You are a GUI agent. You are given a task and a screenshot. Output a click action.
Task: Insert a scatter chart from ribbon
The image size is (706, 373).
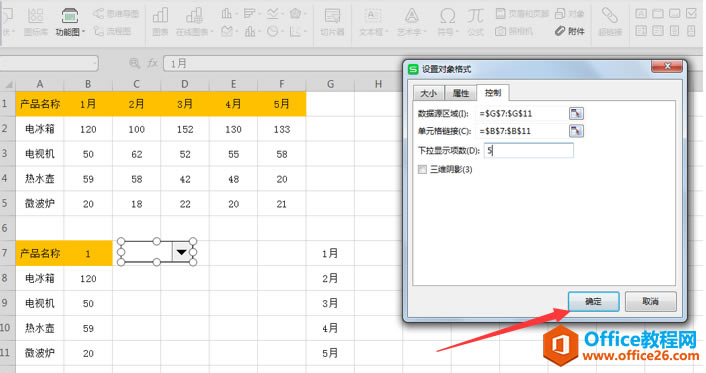tap(298, 31)
